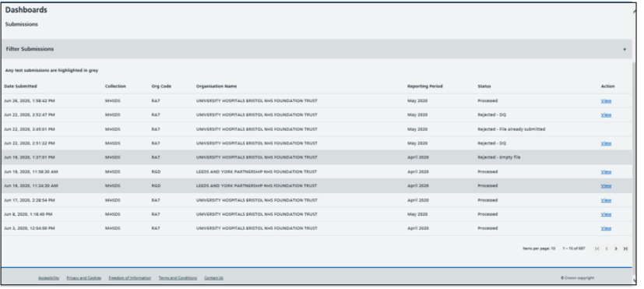Click the Action column header
Viewport: 644px width, 289px height.
(x=608, y=86)
